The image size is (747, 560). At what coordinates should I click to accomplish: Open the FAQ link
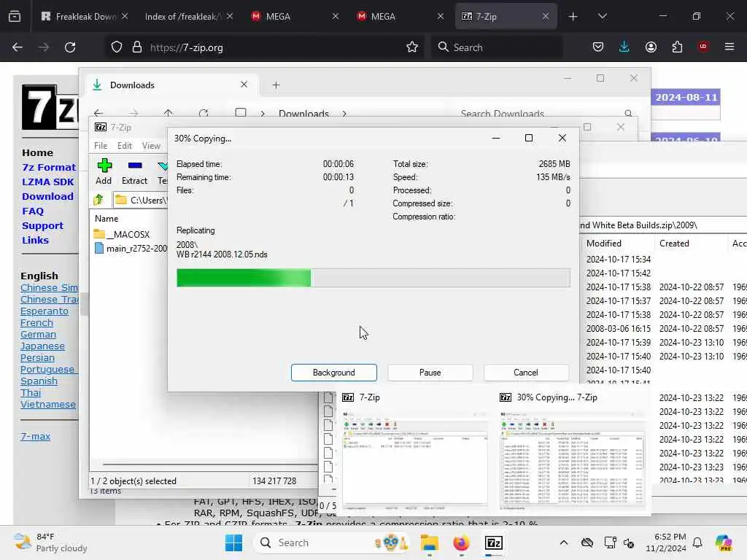32,211
